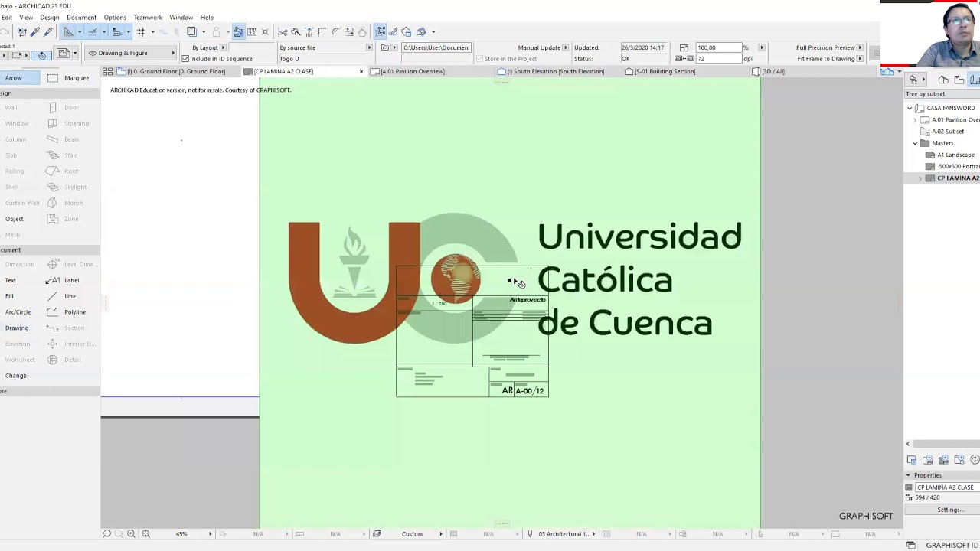The height and width of the screenshot is (551, 980).
Task: Click the previous zoom icon
Action: (106, 533)
